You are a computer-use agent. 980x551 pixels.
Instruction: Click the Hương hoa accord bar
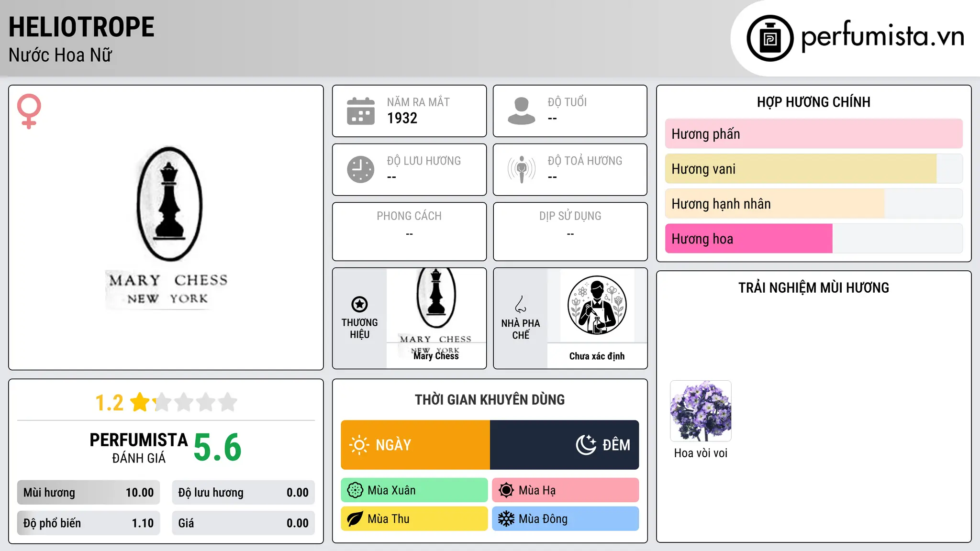click(x=814, y=239)
